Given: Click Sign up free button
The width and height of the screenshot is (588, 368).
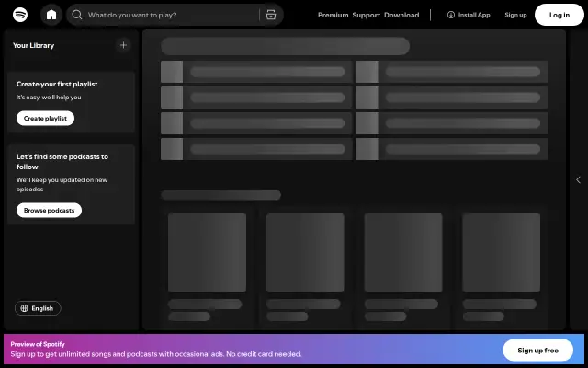Looking at the screenshot, I should pyautogui.click(x=537, y=351).
